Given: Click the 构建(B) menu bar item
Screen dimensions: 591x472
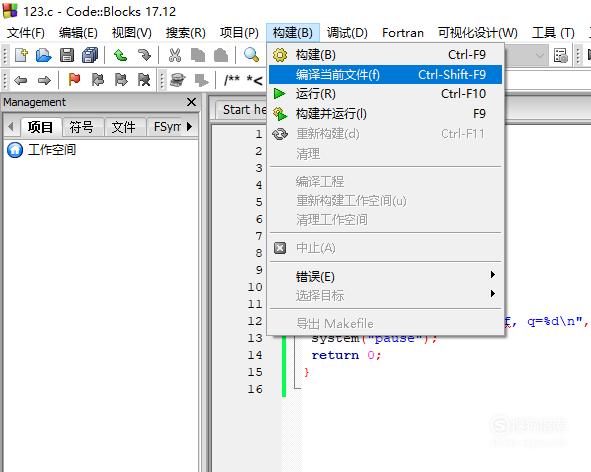Looking at the screenshot, I should [293, 33].
